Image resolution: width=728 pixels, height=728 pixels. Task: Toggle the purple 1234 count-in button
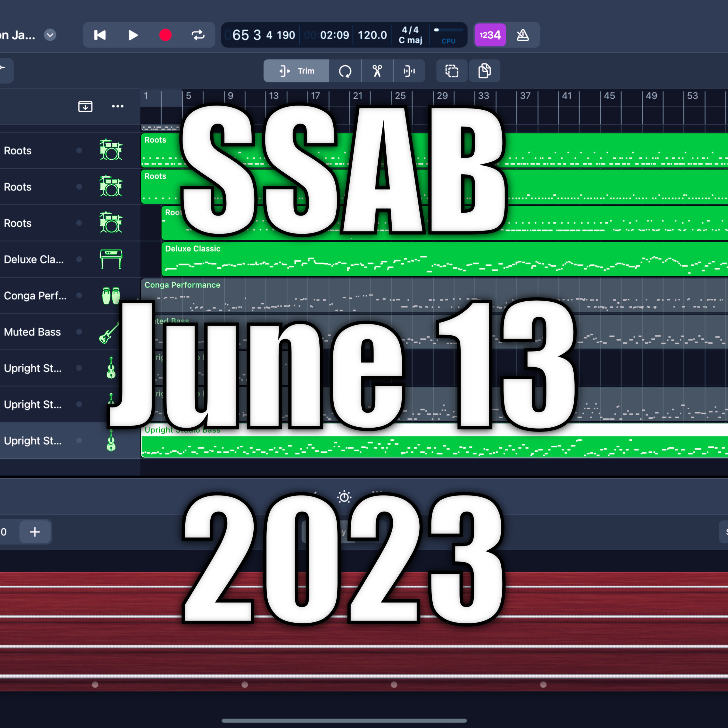tap(490, 35)
